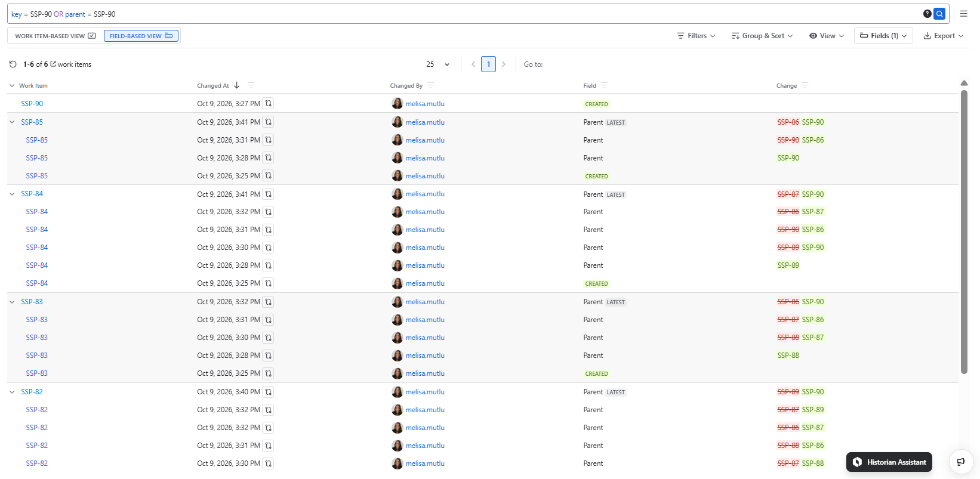Click history icon for SSP-83 3:28 PM change
The width and height of the screenshot is (980, 479).
(269, 356)
